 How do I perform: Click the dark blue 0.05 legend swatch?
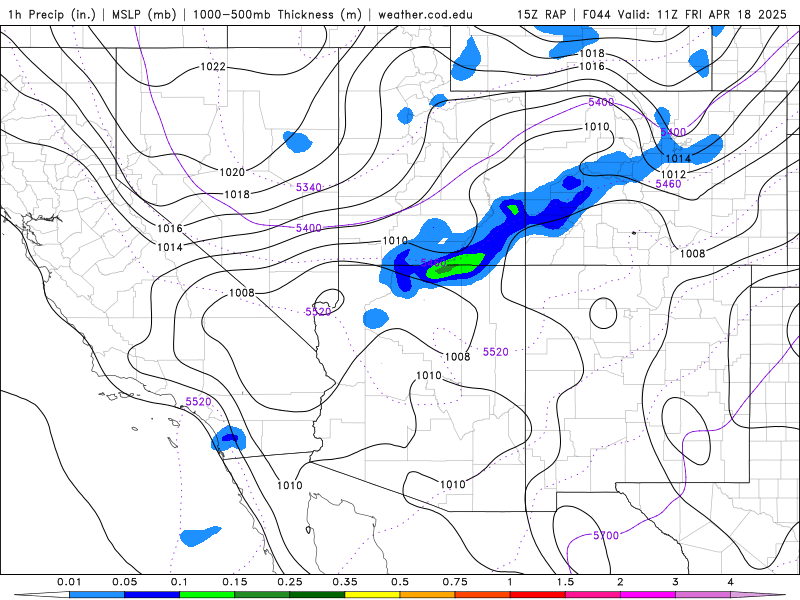pos(152,595)
